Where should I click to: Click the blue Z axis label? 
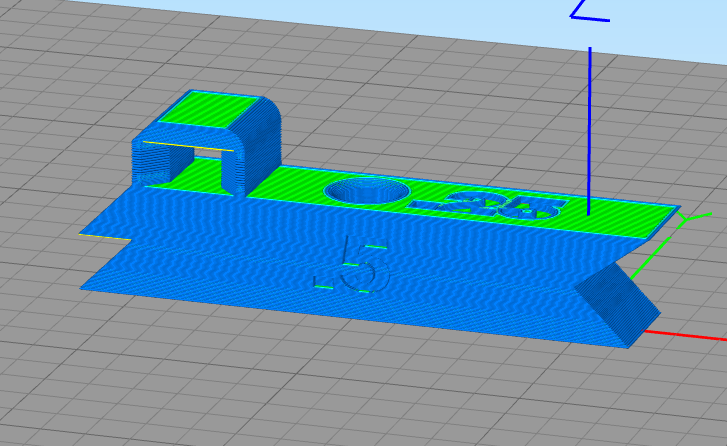click(x=590, y=11)
